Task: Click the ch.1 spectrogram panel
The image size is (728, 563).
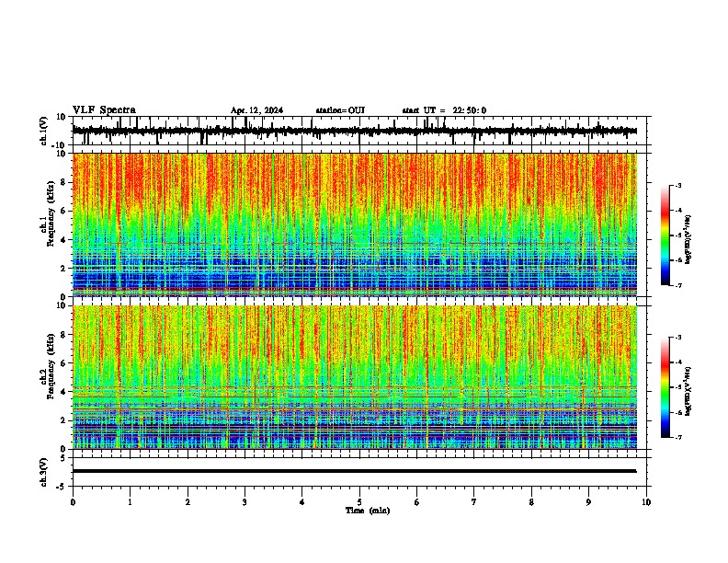Action: [x=355, y=224]
